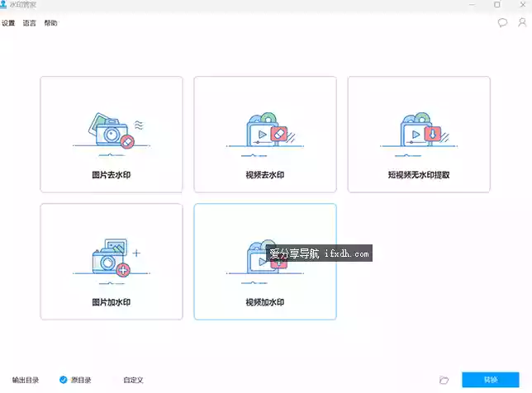Open the 视频加水印 add video watermark card

pos(265,262)
